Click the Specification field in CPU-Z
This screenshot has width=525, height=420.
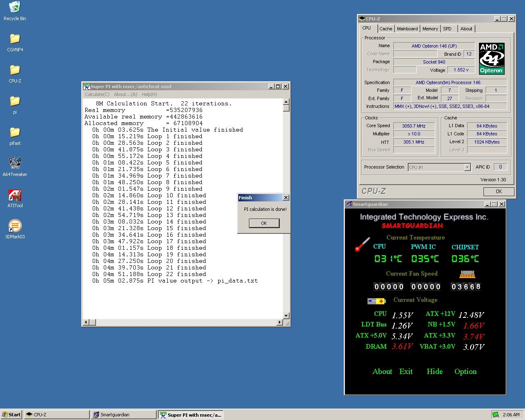point(450,82)
